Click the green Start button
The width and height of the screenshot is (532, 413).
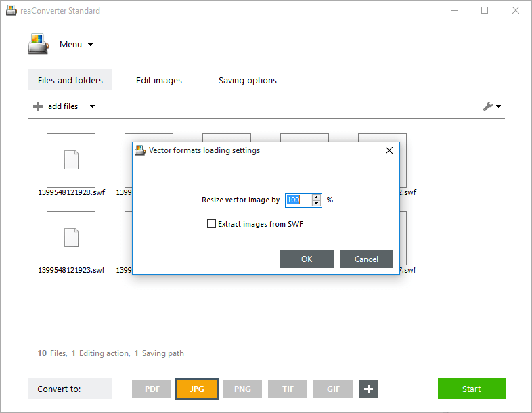pos(472,389)
